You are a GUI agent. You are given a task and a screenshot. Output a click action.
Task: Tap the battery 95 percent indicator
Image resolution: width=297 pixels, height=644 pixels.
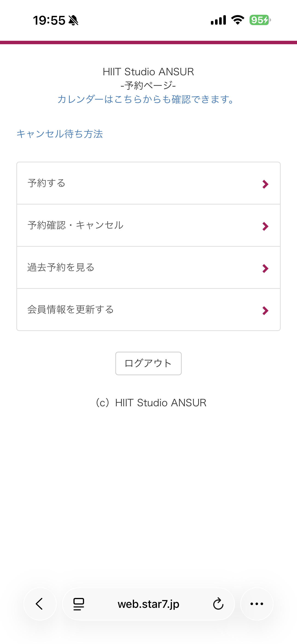260,20
